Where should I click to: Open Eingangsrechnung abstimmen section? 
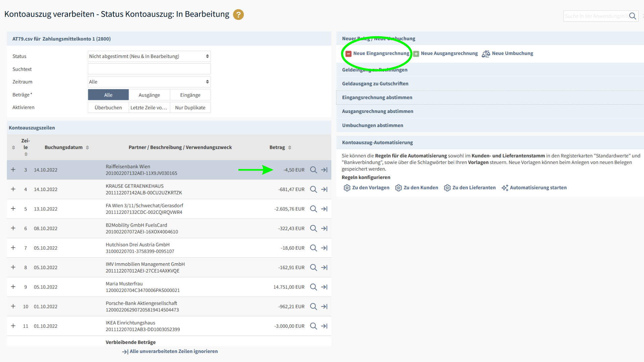coord(377,98)
